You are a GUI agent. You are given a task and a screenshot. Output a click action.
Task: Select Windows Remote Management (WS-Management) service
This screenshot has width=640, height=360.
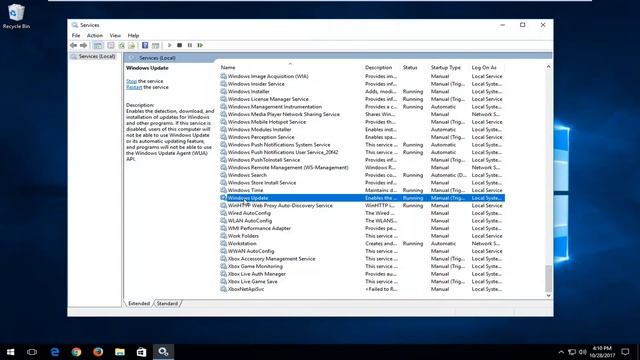tap(362, 167)
